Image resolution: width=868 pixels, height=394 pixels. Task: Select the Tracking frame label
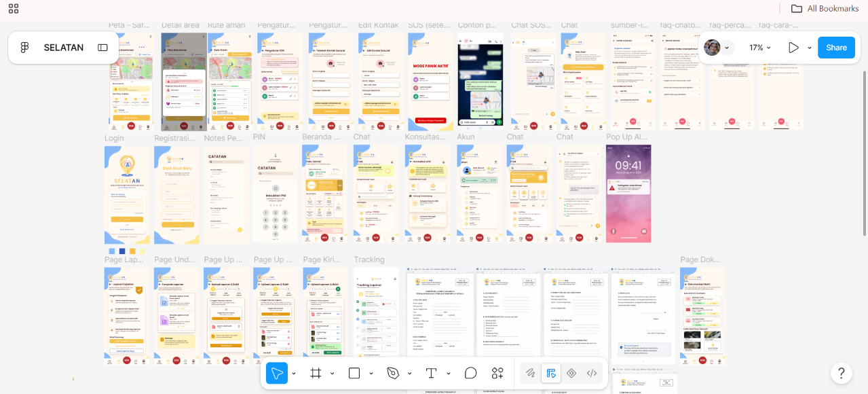pos(369,259)
